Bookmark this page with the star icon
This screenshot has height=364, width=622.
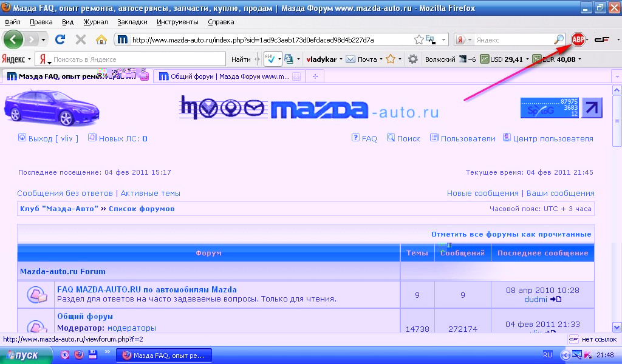(x=419, y=39)
